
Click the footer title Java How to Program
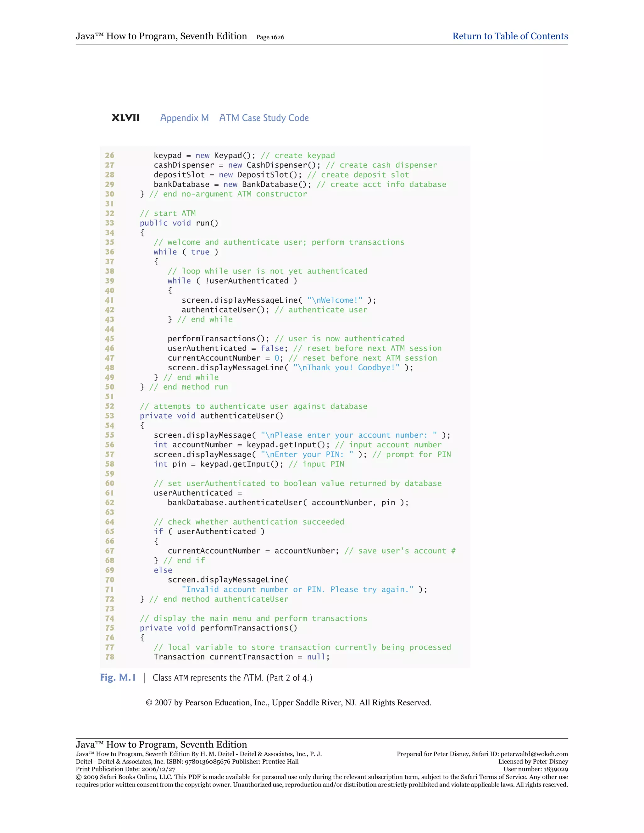(x=161, y=744)
